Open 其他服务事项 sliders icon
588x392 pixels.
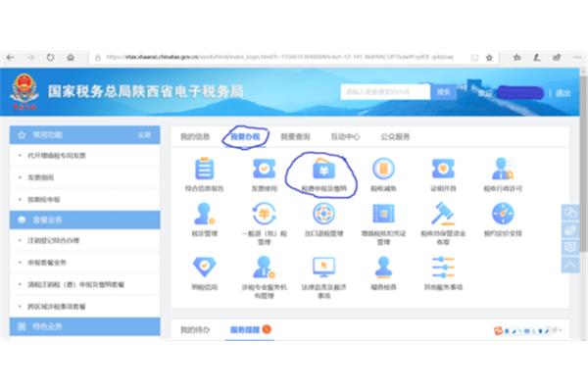(443, 267)
